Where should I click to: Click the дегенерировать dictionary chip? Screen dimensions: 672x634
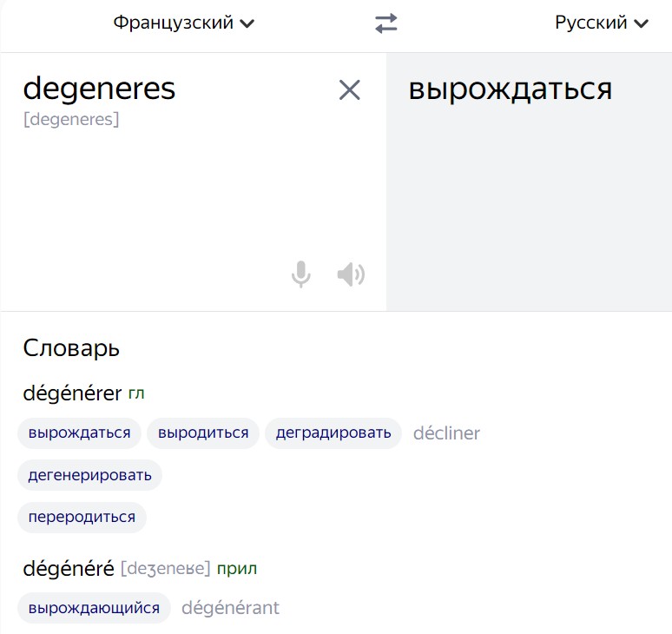pyautogui.click(x=89, y=475)
